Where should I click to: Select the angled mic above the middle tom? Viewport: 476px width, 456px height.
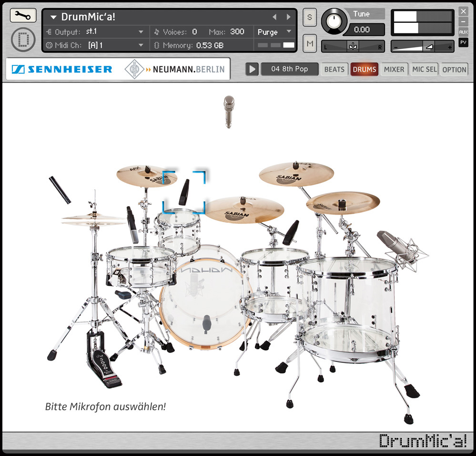(291, 231)
